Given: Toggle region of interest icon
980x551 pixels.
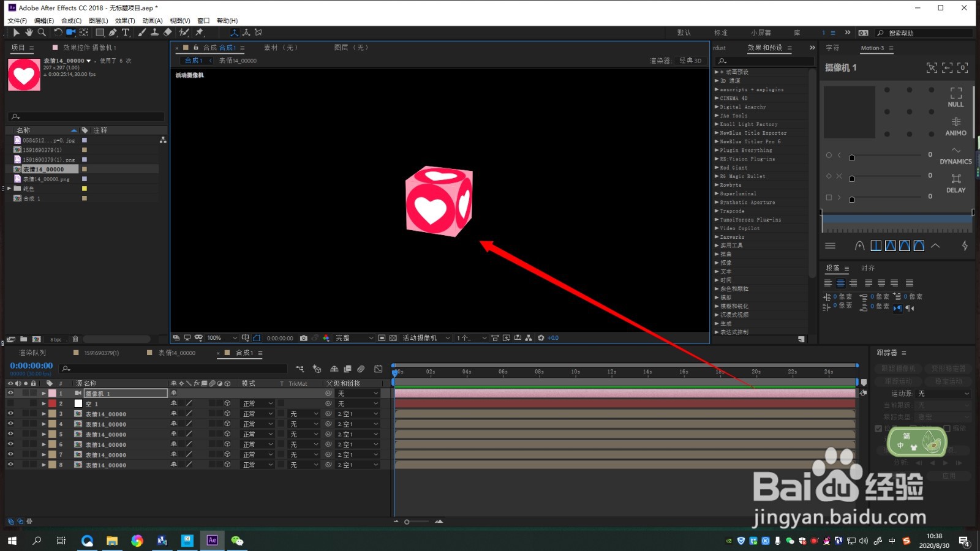Looking at the screenshot, I should coord(382,338).
